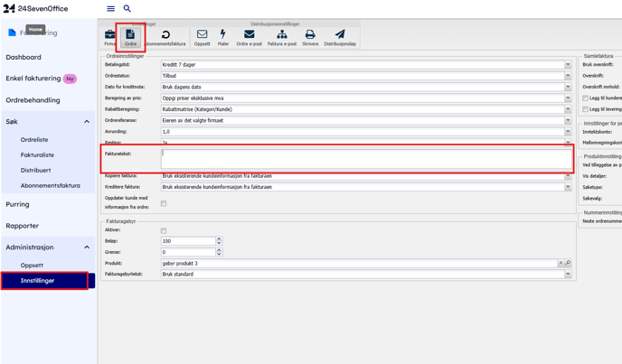The image size is (622, 364).
Task: Click the search magnifier in header
Action: (x=127, y=9)
